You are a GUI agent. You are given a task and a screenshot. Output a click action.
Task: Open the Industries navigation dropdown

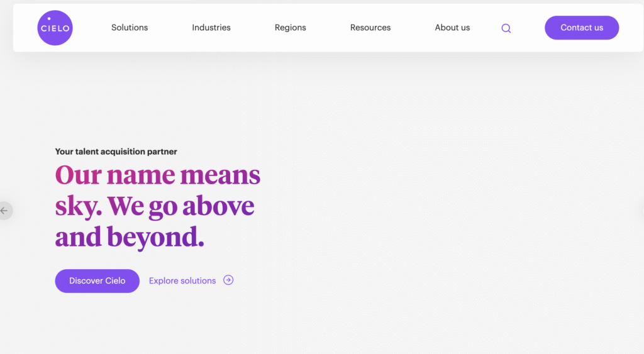(211, 28)
